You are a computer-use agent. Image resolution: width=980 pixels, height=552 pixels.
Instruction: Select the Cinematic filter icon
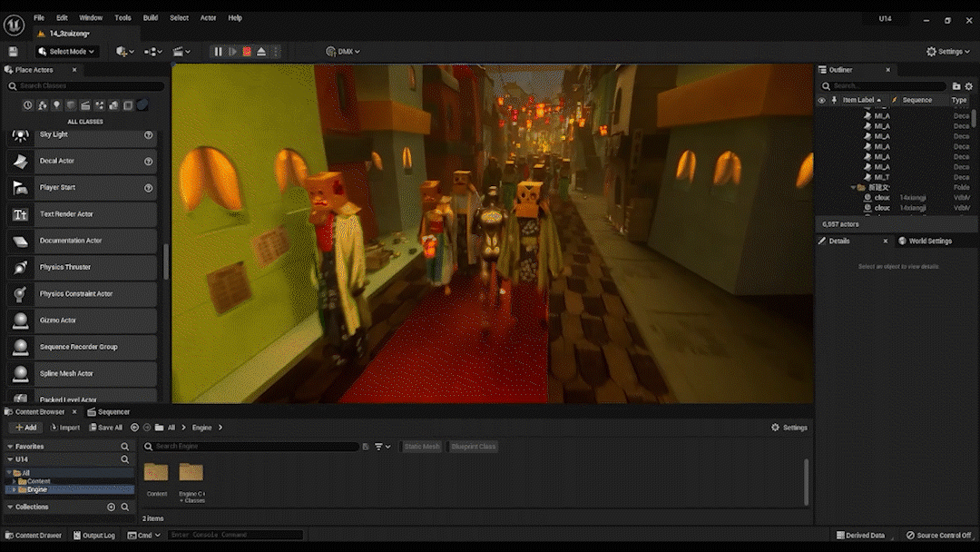[85, 105]
